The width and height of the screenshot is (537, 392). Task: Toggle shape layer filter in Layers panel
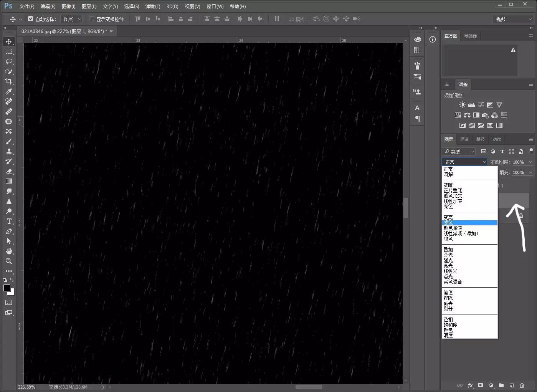tap(511, 152)
